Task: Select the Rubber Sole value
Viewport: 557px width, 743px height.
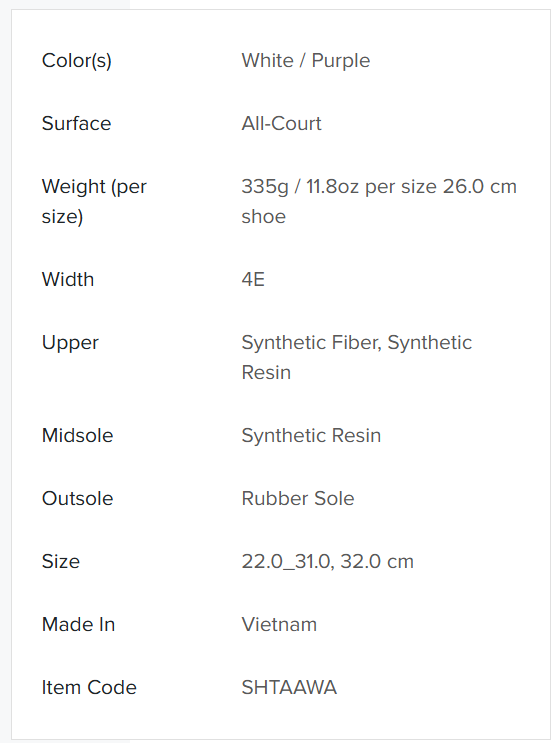Action: tap(298, 498)
